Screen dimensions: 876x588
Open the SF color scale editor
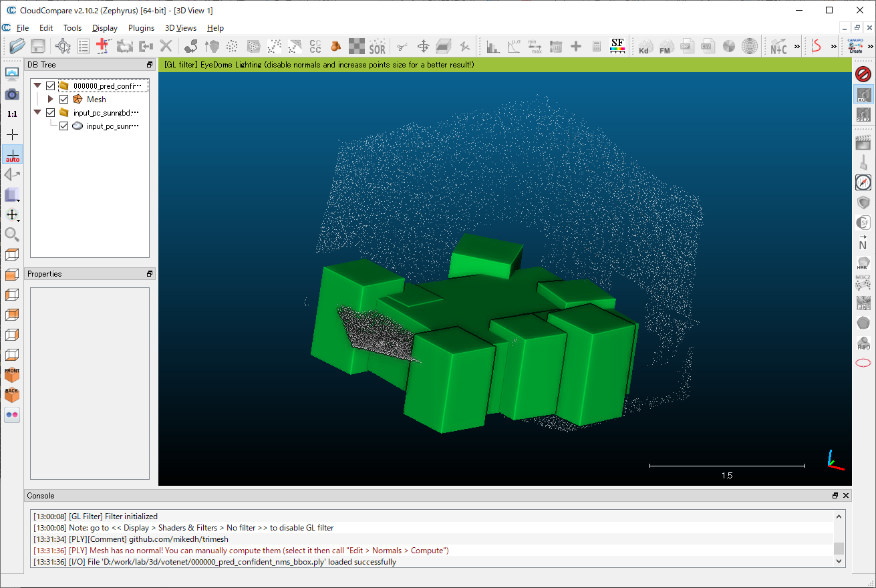coord(616,45)
